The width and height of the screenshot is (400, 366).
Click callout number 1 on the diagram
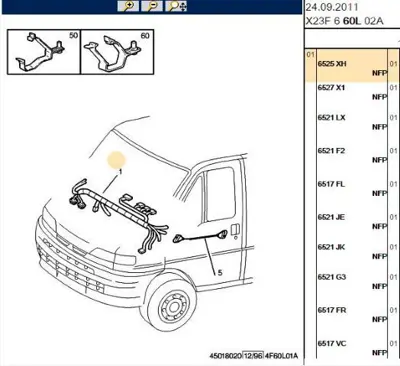pos(120,172)
